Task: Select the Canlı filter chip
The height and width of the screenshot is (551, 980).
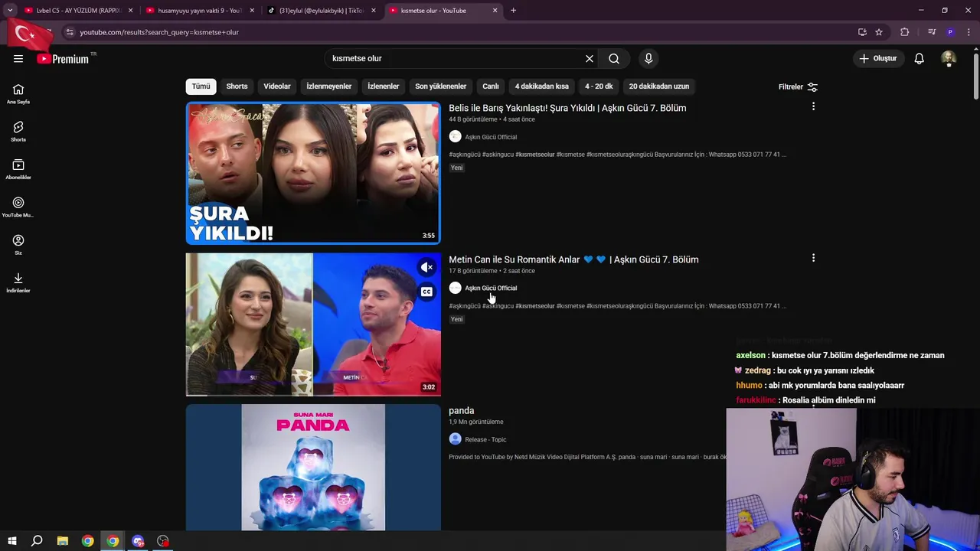Action: pyautogui.click(x=491, y=86)
